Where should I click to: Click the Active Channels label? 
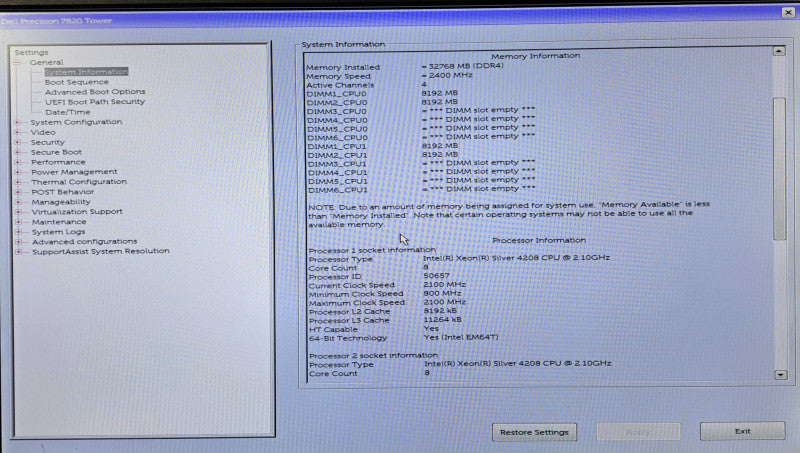click(x=340, y=85)
